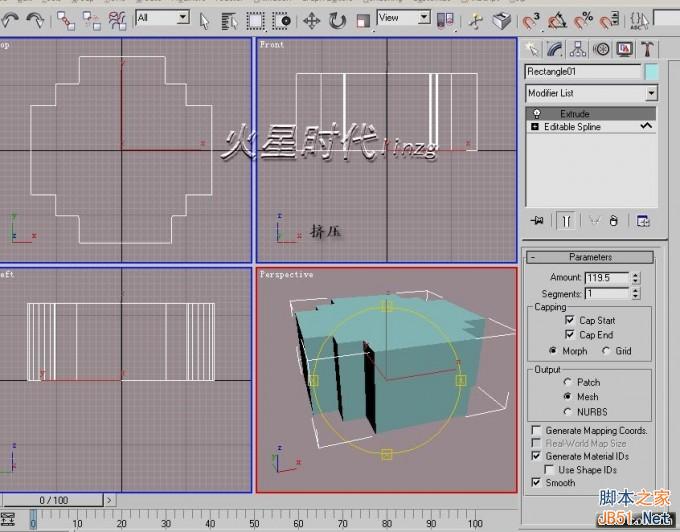Activate the Select and Move tool

(311, 21)
